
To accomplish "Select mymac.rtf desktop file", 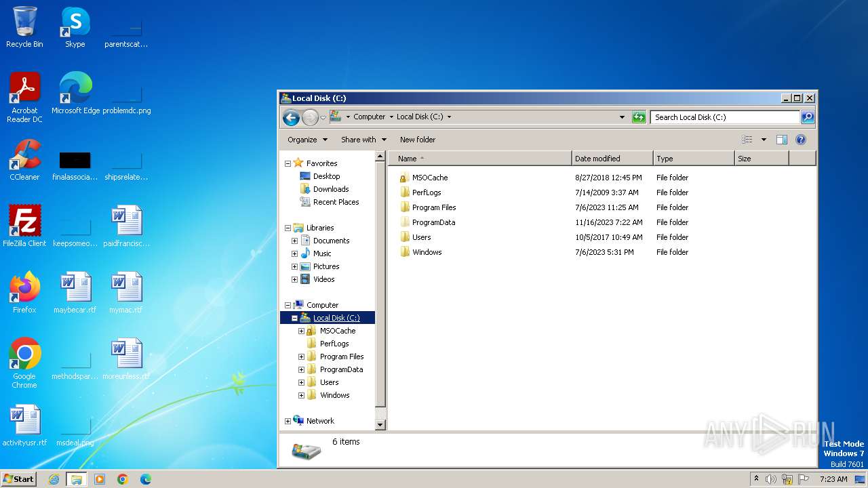I will tap(126, 293).
